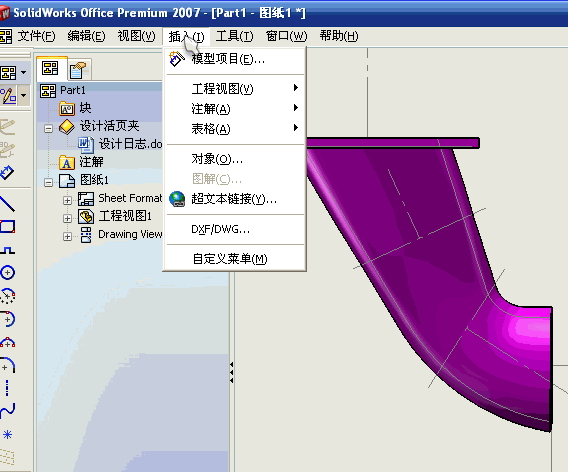The image size is (568, 472).
Task: Select the Centerline tool
Action: [7, 388]
